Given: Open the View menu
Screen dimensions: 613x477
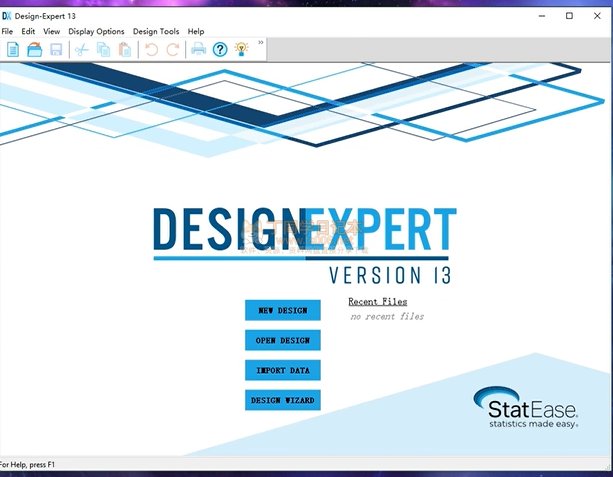Looking at the screenshot, I should pyautogui.click(x=51, y=31).
